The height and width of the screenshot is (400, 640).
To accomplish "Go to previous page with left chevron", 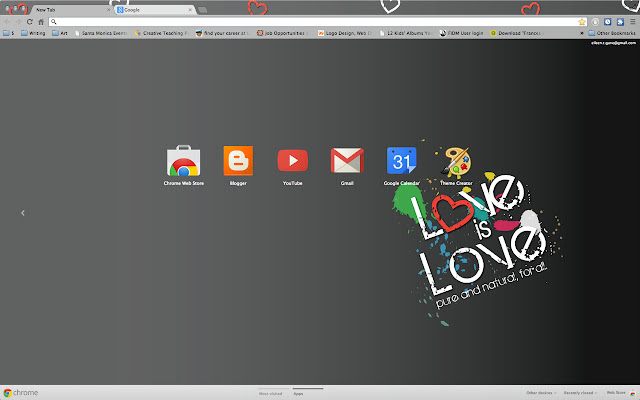I will pyautogui.click(x=23, y=213).
